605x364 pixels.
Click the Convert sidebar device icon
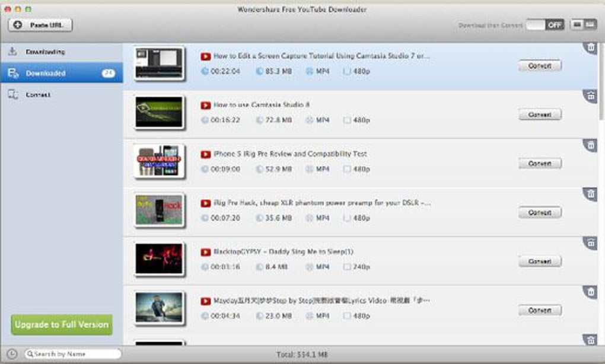(x=13, y=94)
